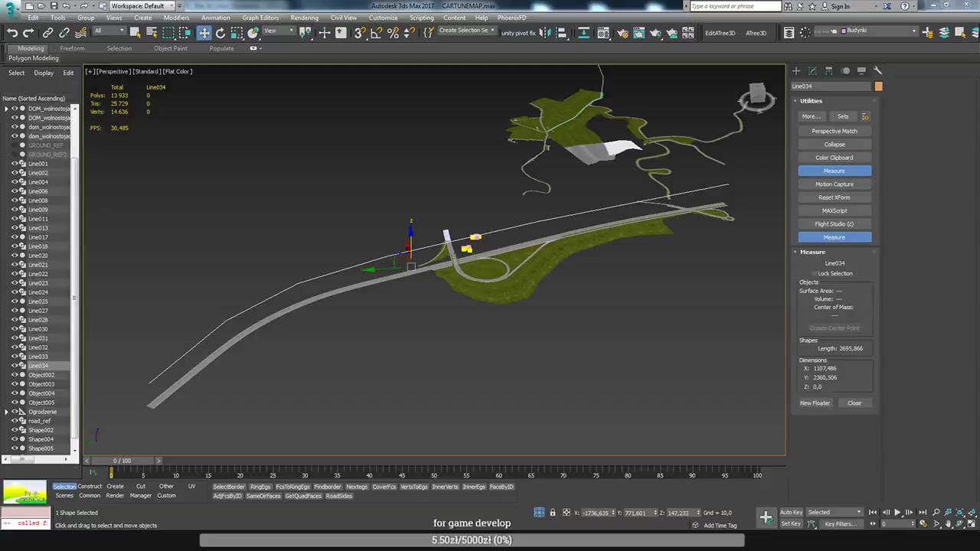Click the Color Clipboard button
The width and height of the screenshot is (980, 551).
click(x=835, y=158)
